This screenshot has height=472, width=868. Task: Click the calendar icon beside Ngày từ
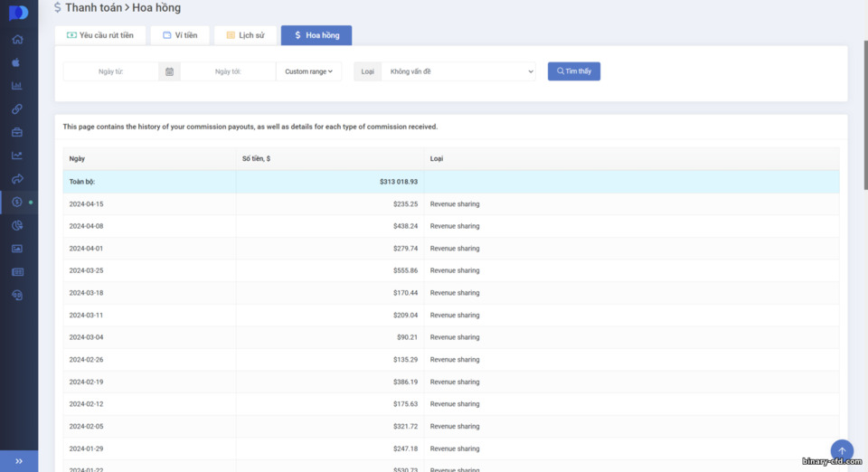(x=169, y=71)
